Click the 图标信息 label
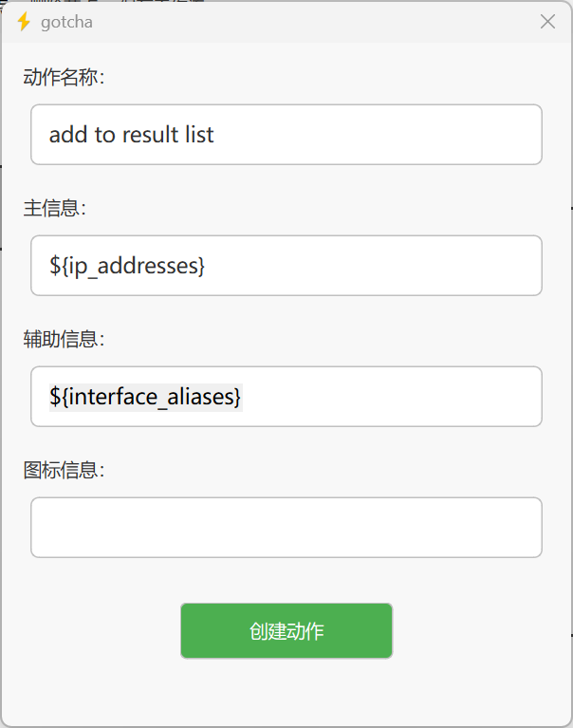573x728 pixels. pos(64,470)
